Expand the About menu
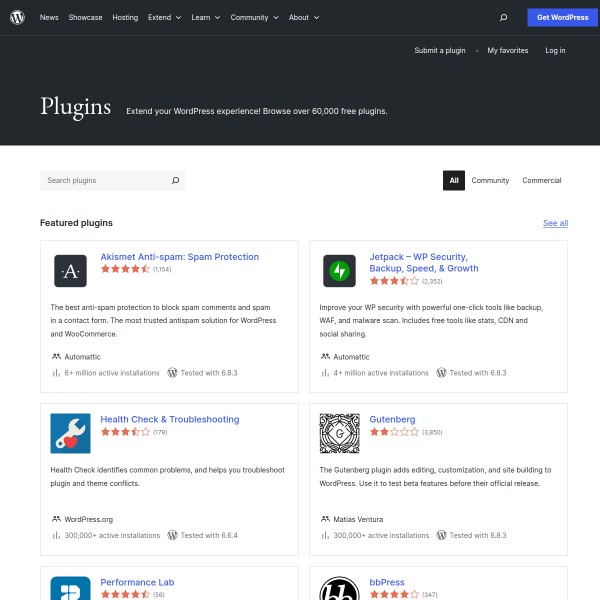 (304, 18)
